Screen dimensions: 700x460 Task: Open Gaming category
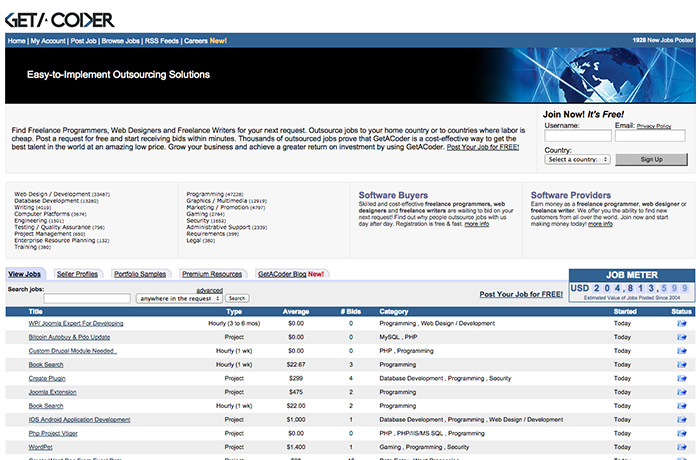coord(205,214)
